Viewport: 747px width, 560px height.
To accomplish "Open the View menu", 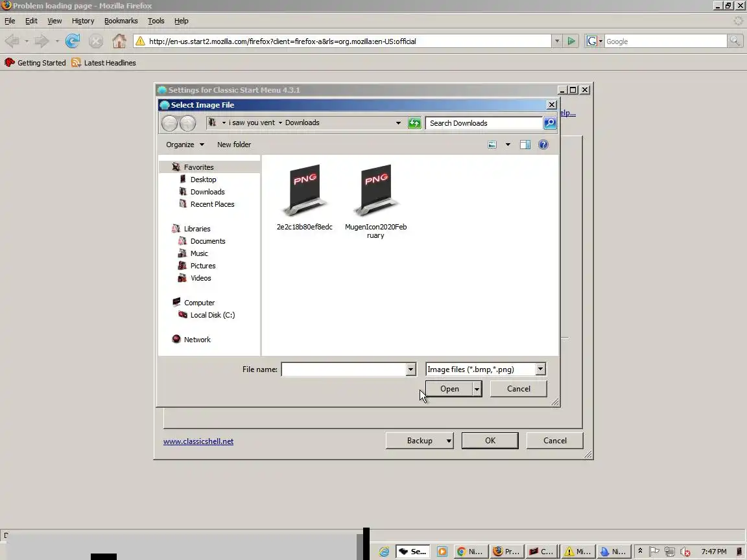I will 54,21.
